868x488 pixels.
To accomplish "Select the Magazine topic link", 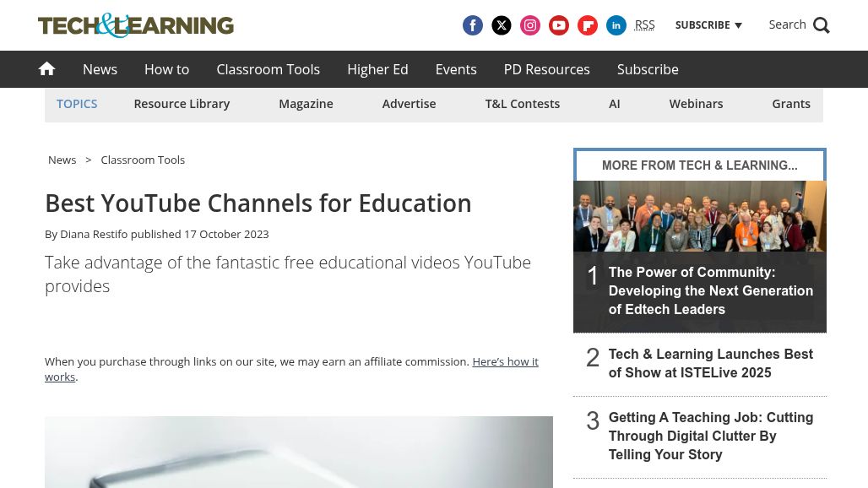I will [306, 104].
